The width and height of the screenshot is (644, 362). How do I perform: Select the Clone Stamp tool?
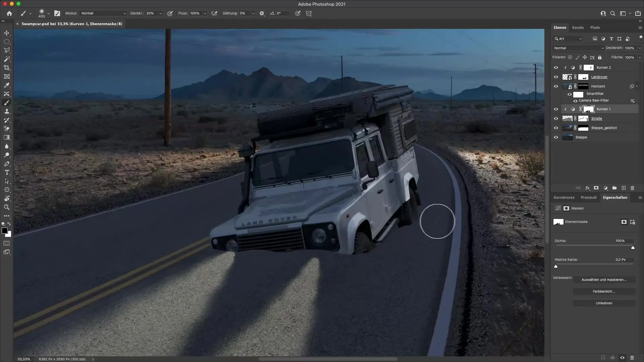pyautogui.click(x=7, y=111)
